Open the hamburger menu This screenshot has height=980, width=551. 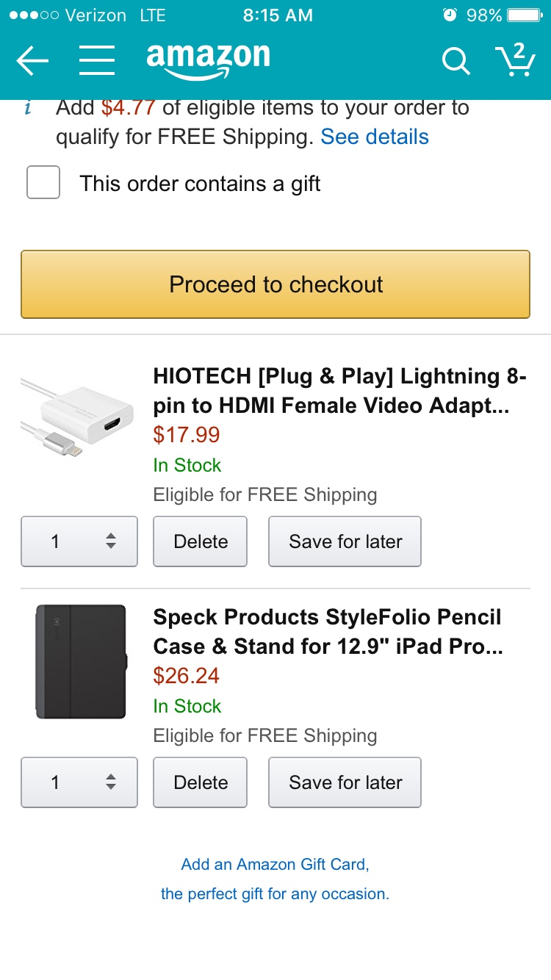(97, 61)
